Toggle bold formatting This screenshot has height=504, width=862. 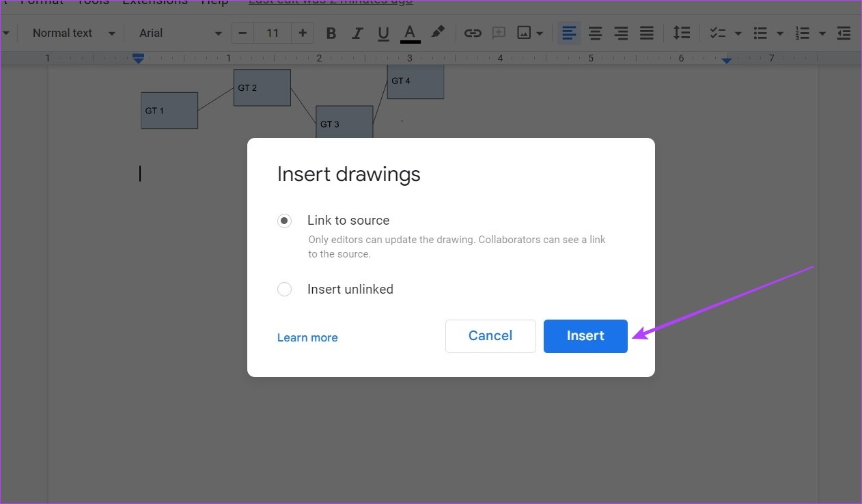(x=331, y=33)
